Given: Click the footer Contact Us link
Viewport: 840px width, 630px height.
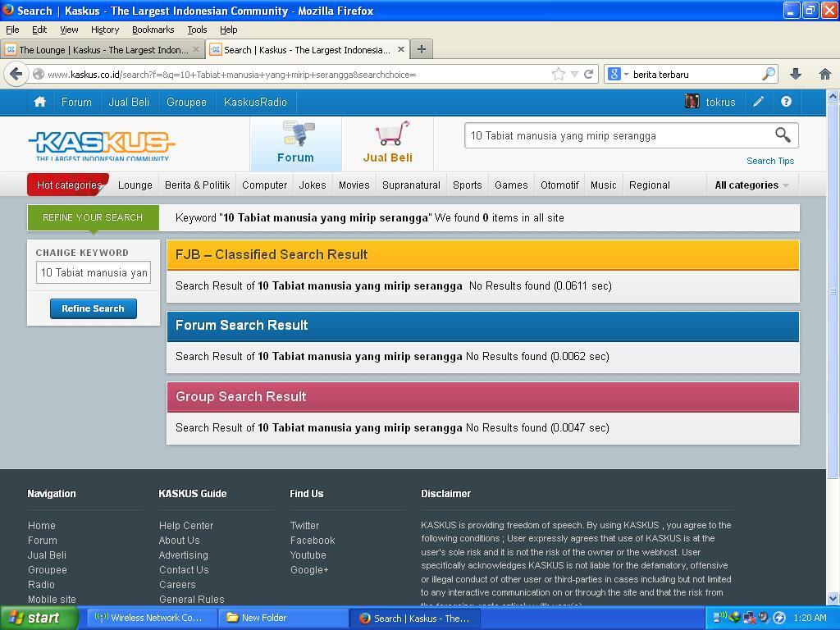Looking at the screenshot, I should click(184, 569).
